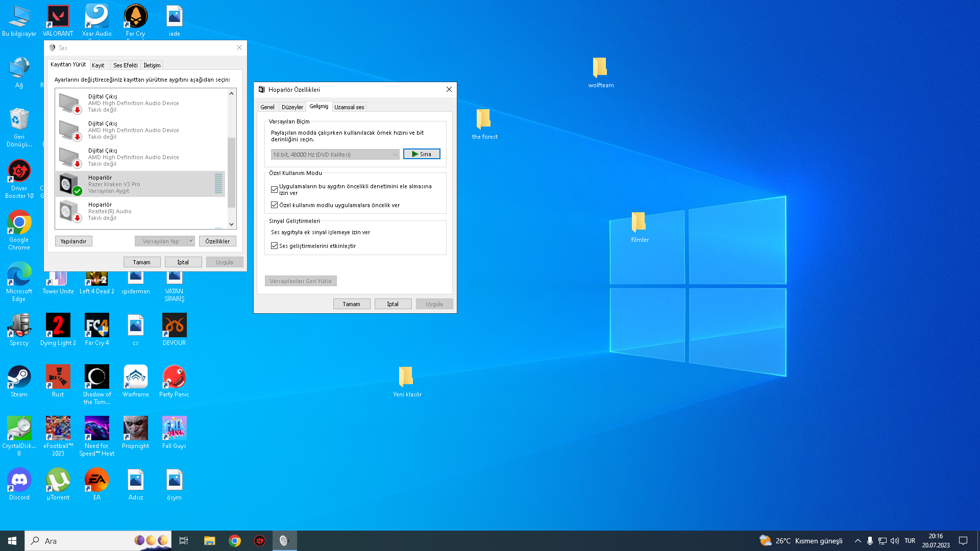This screenshot has width=980, height=551.
Task: Select the Bu bilgisayar desktop icon
Action: tap(19, 20)
